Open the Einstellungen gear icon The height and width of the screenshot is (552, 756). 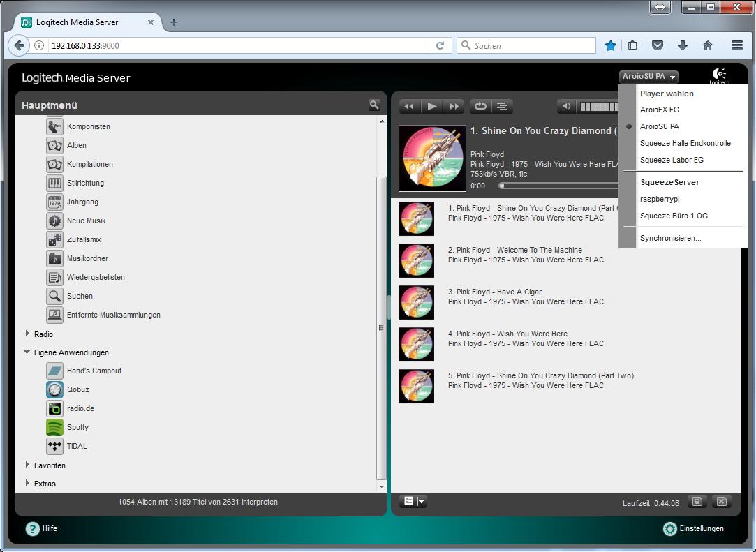coord(669,529)
